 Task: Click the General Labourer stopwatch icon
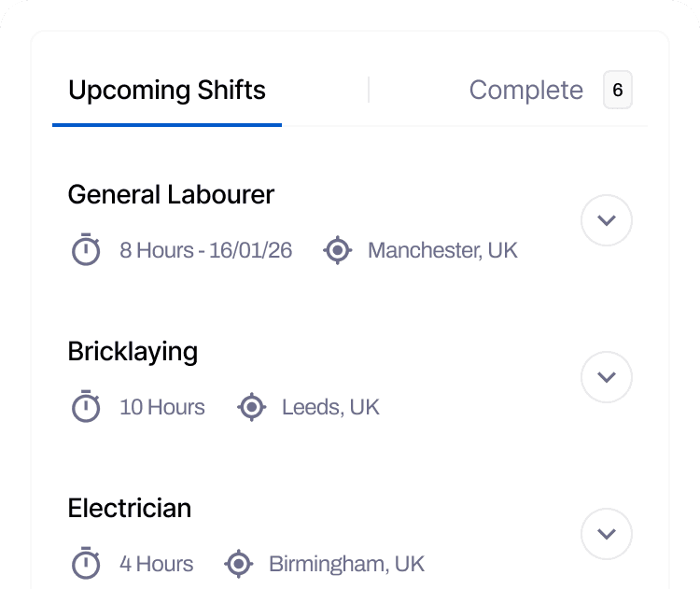click(86, 250)
